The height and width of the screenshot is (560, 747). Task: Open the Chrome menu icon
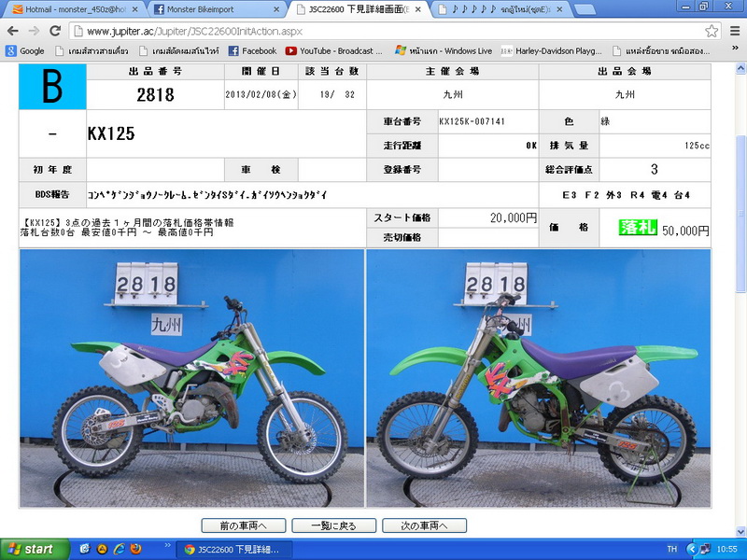(735, 32)
